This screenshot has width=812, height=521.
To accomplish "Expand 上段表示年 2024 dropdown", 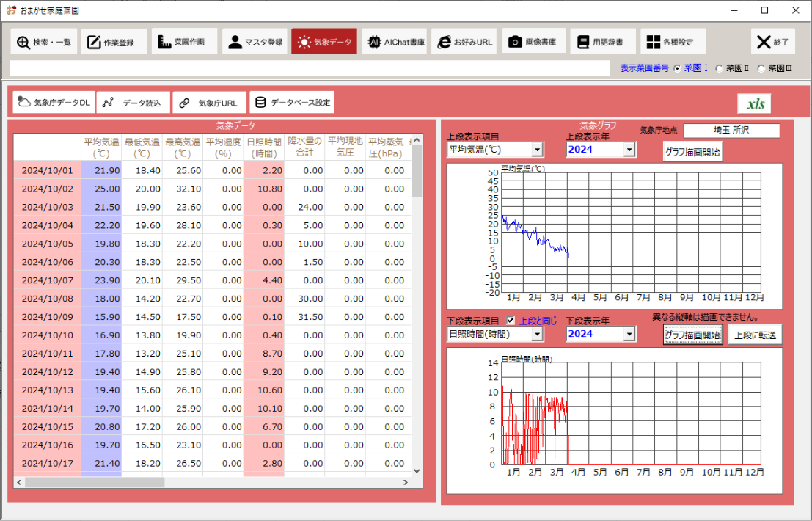I will 629,150.
